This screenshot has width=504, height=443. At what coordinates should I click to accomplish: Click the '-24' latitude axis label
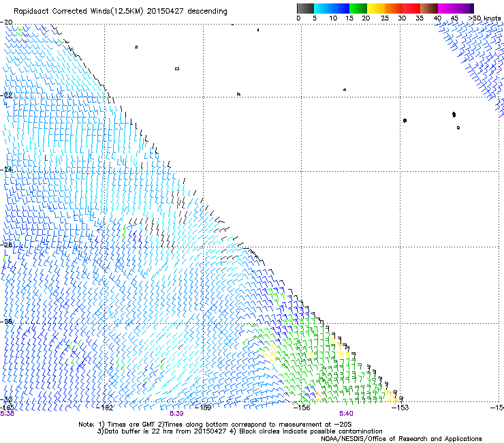click(x=6, y=169)
